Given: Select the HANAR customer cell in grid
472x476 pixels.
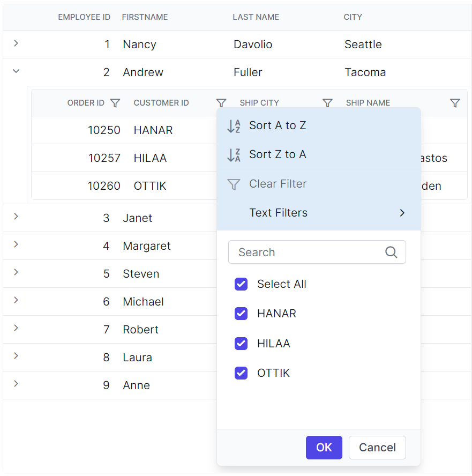Looking at the screenshot, I should pyautogui.click(x=153, y=130).
